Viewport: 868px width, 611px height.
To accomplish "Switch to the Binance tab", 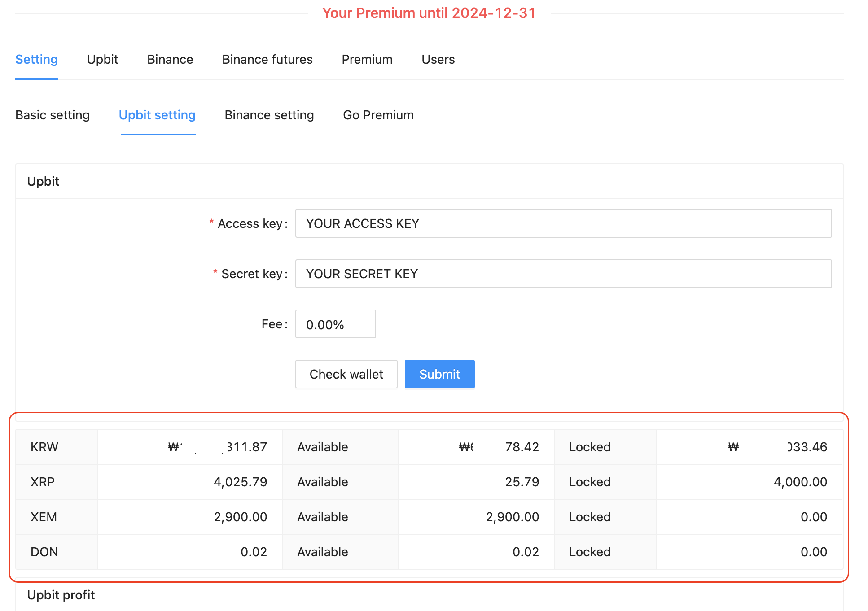I will click(170, 59).
